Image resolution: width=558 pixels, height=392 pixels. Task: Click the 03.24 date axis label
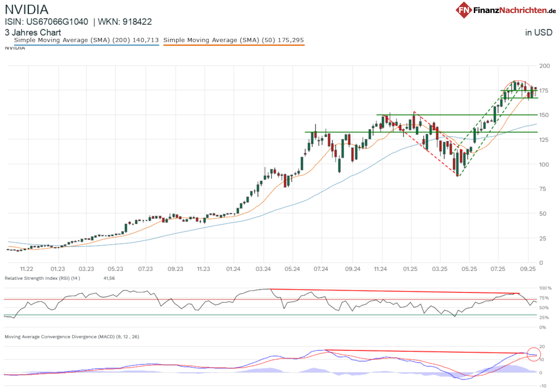pyautogui.click(x=263, y=270)
